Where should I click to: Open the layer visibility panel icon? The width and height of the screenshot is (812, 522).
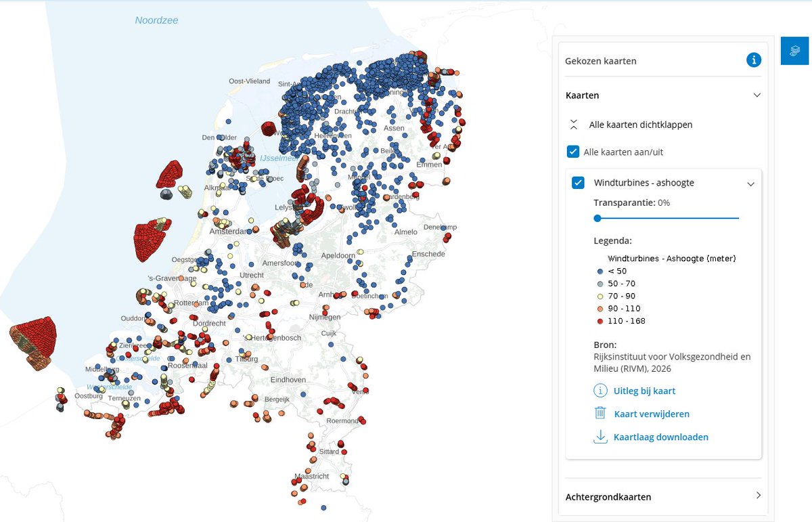(x=796, y=50)
